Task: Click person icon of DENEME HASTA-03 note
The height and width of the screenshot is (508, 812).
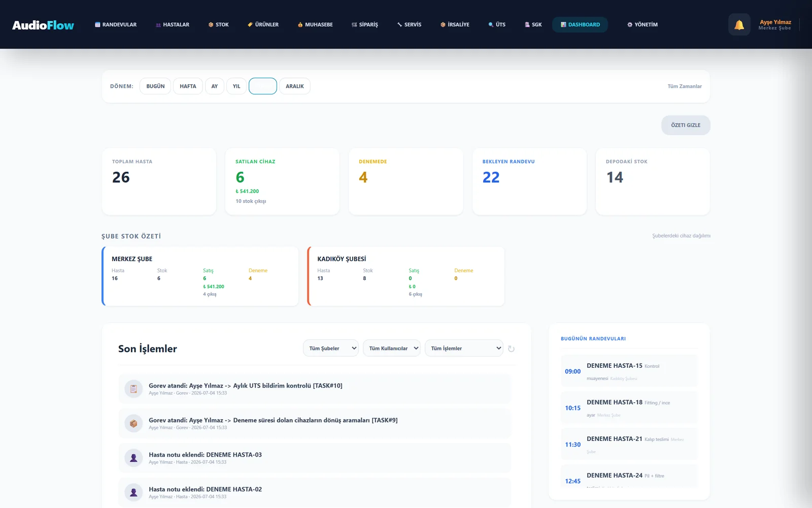Action: [133, 458]
